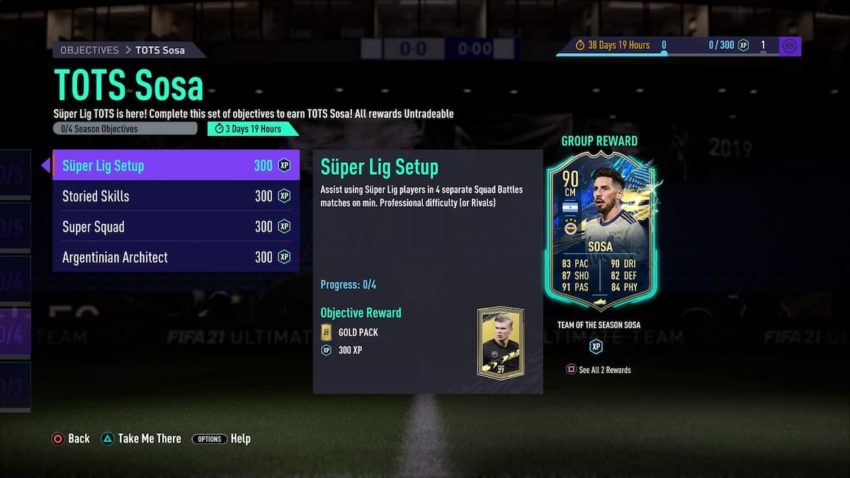The height and width of the screenshot is (478, 850).
Task: Click the OPTIONS Help button icon
Action: [x=209, y=439]
